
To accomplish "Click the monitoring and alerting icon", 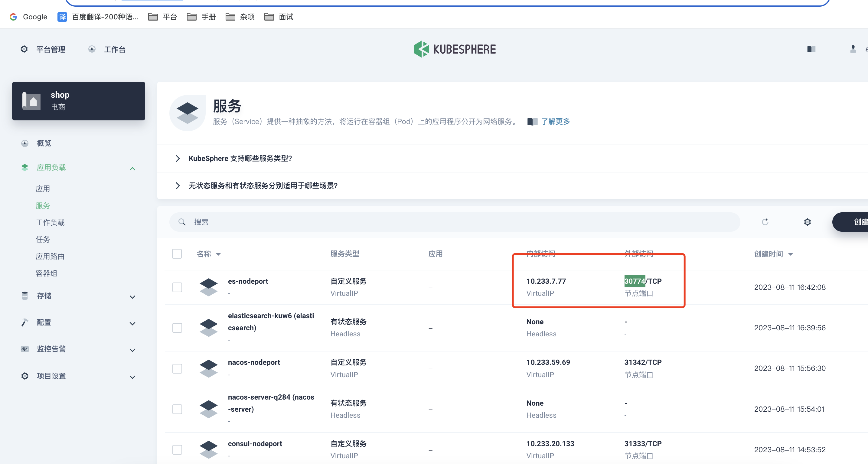I will click(24, 349).
